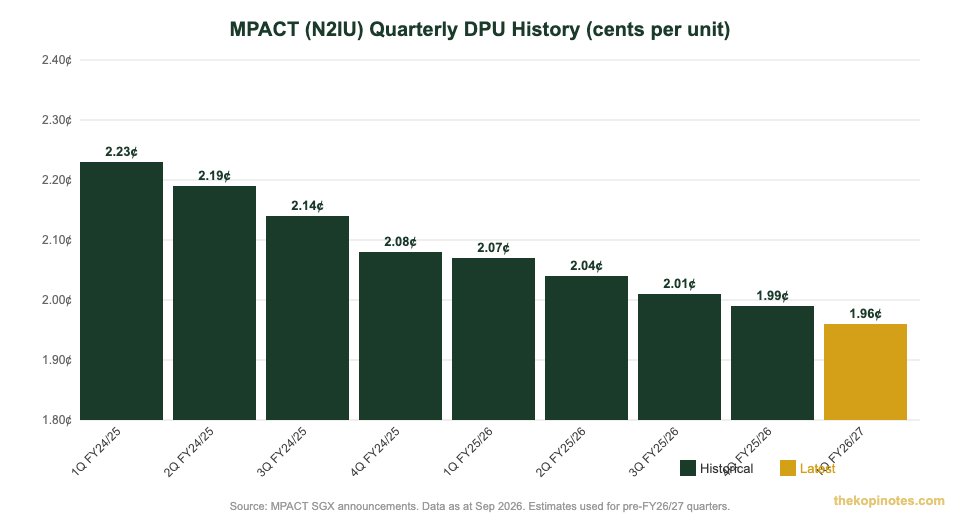Image resolution: width=960 pixels, height=520 pixels.
Task: Click the 2.07¢ data label
Action: pos(493,247)
